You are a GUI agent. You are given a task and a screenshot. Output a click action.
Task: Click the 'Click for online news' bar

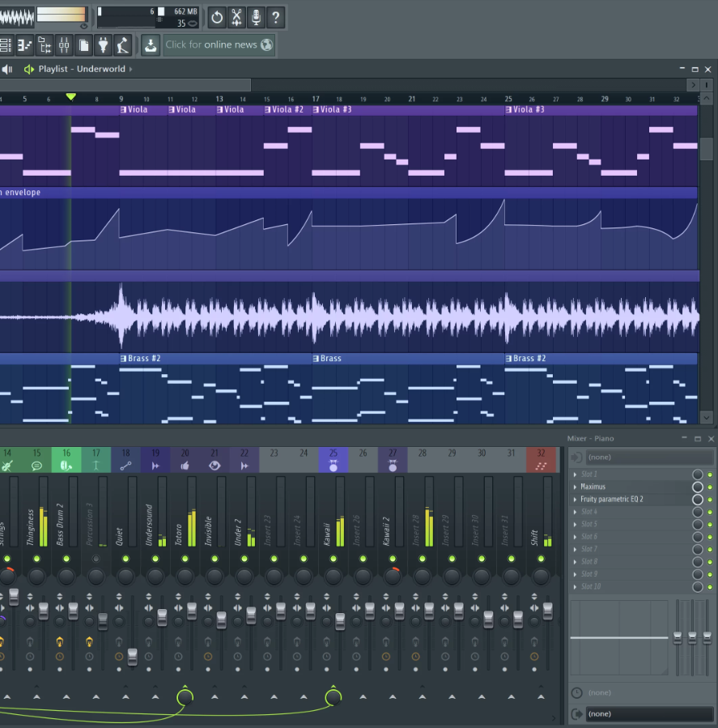(219, 45)
